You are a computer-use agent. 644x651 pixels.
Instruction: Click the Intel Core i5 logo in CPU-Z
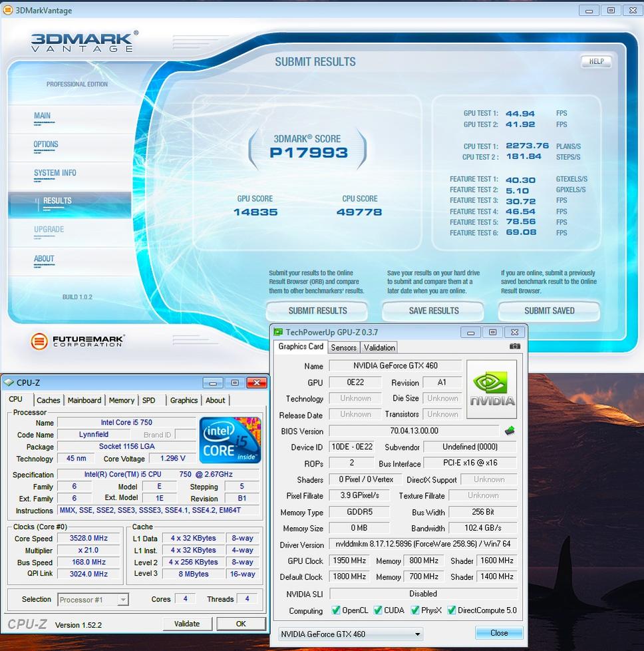point(230,440)
